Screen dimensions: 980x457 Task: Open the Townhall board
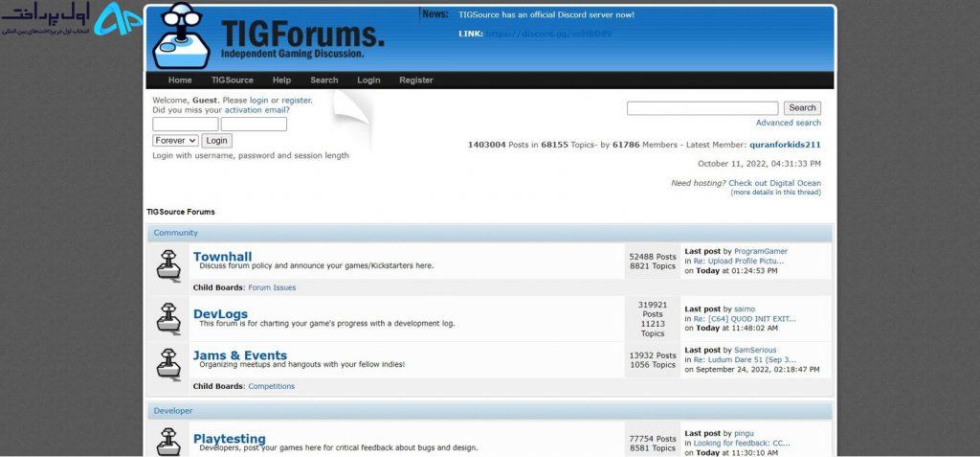point(222,257)
